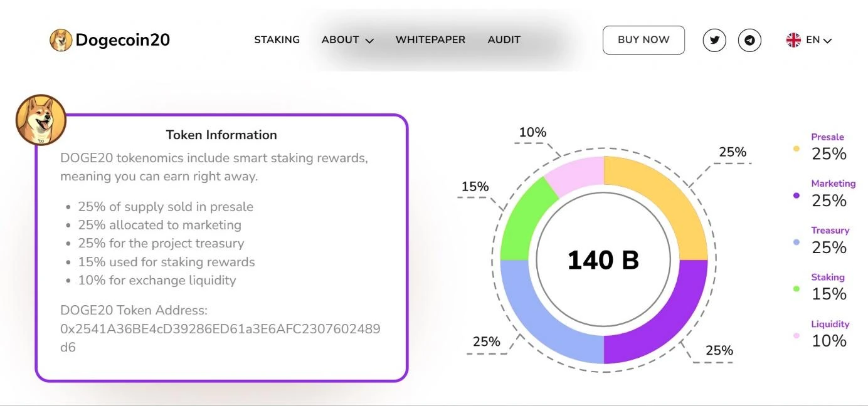
Task: Open the ABOUT menu item
Action: pyautogui.click(x=341, y=39)
